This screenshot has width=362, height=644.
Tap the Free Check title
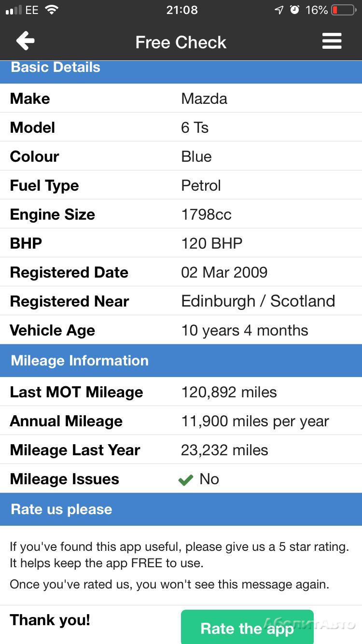181,42
